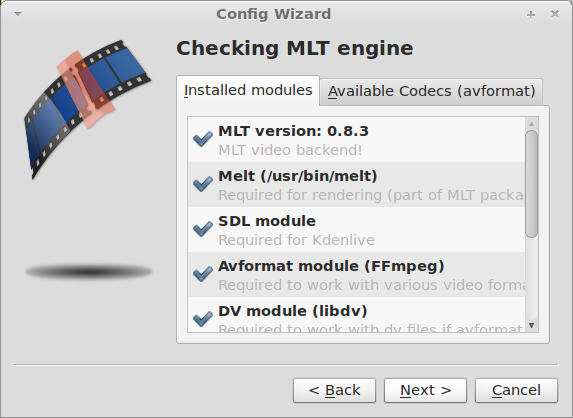Click the Kdenlive film strip logo

88,110
